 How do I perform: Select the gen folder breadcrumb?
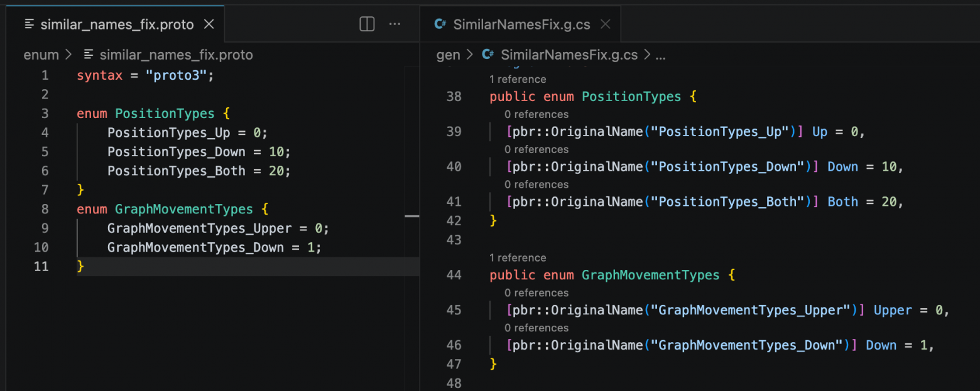point(448,55)
